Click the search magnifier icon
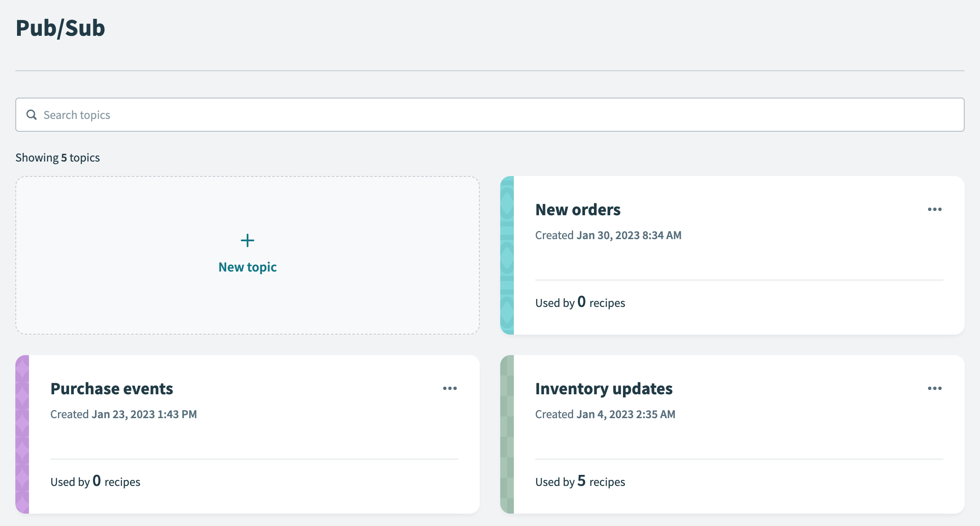This screenshot has width=980, height=526. tap(32, 115)
